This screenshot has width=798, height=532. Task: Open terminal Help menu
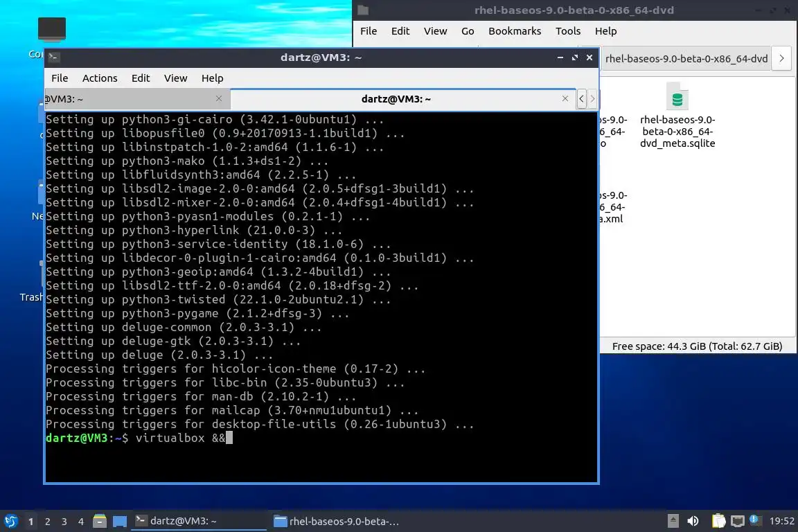point(212,78)
